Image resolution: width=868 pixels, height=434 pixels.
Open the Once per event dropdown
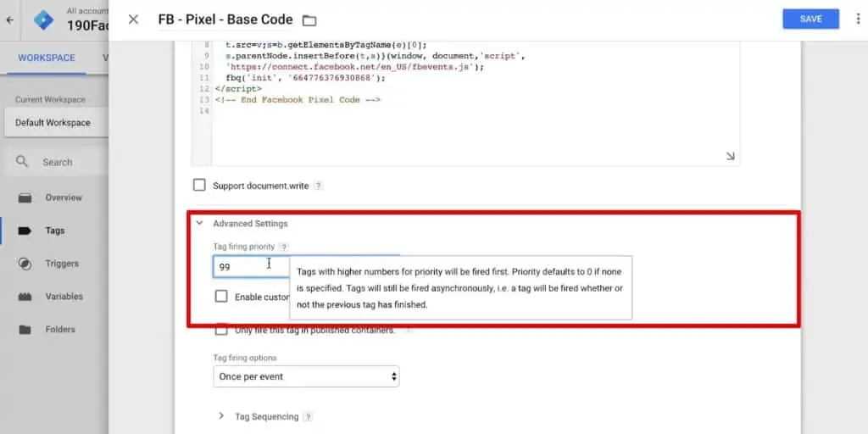click(x=306, y=376)
